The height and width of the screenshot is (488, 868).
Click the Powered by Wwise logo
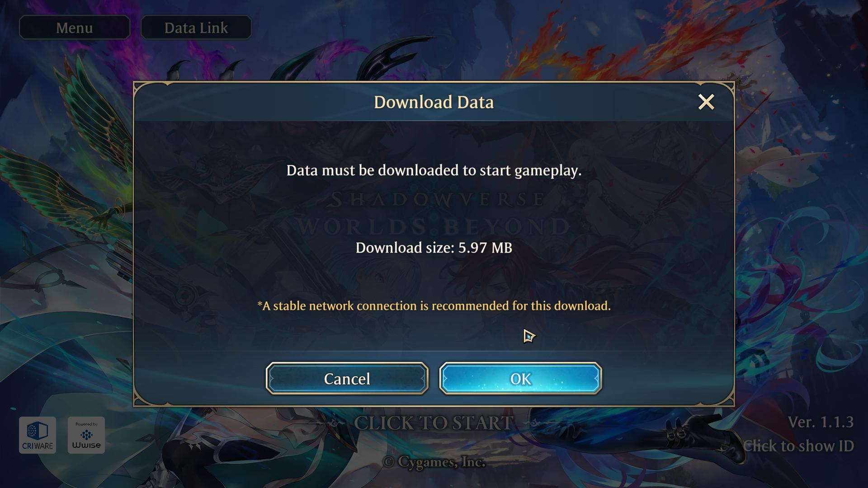(86, 435)
